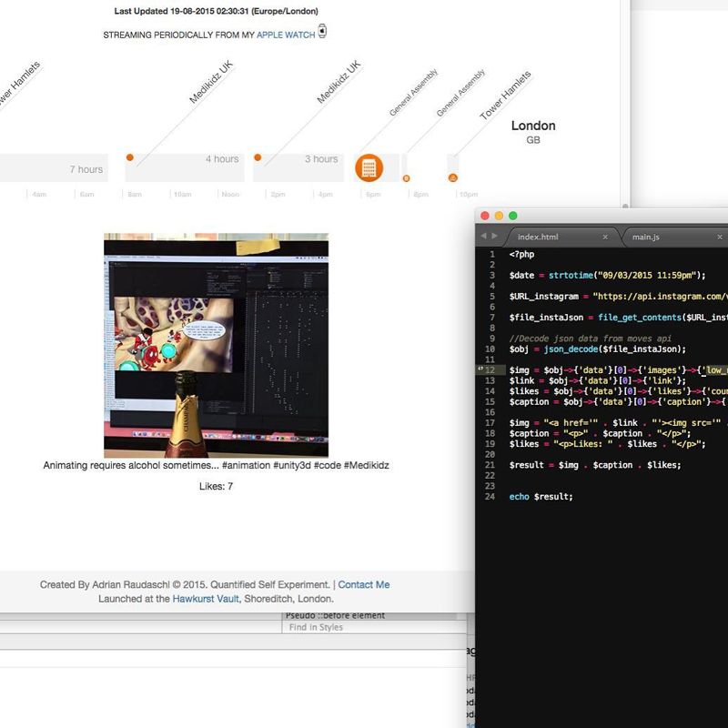Go back with the editor's left arrow
Image resolution: width=728 pixels, height=728 pixels.
[484, 237]
